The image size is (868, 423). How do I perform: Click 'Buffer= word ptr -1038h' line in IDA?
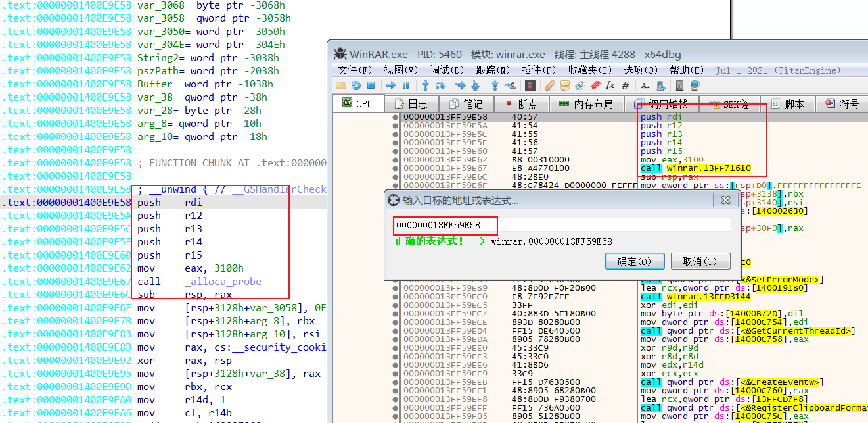tap(206, 84)
